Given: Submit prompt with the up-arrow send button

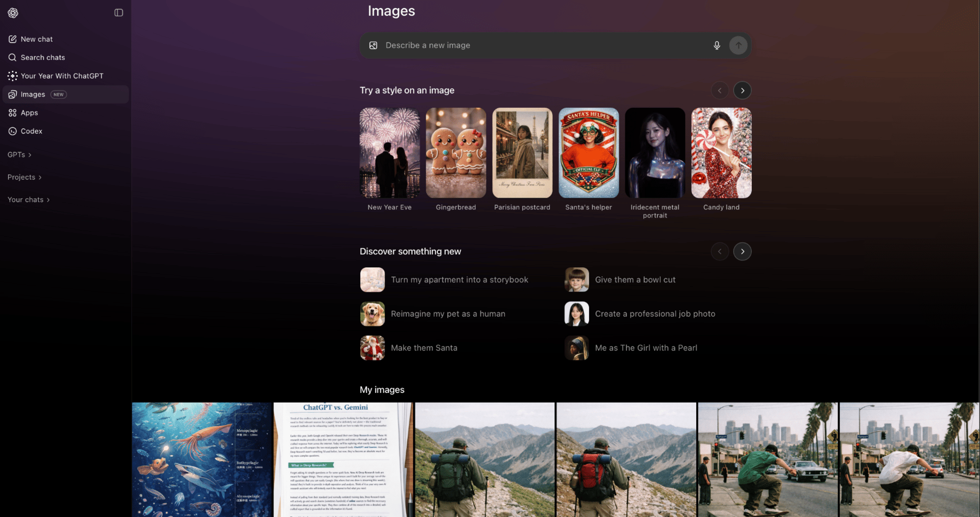Looking at the screenshot, I should pos(739,45).
